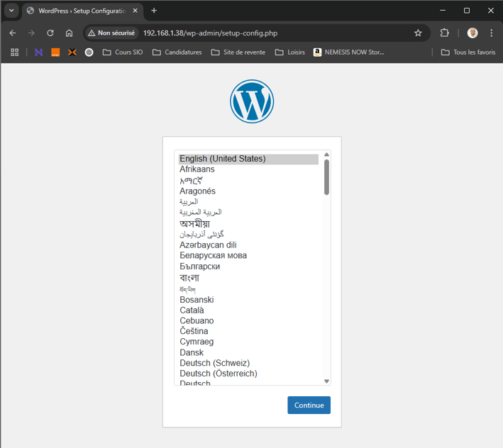The height and width of the screenshot is (448, 503).
Task: Click the browser forward arrow
Action: click(31, 33)
